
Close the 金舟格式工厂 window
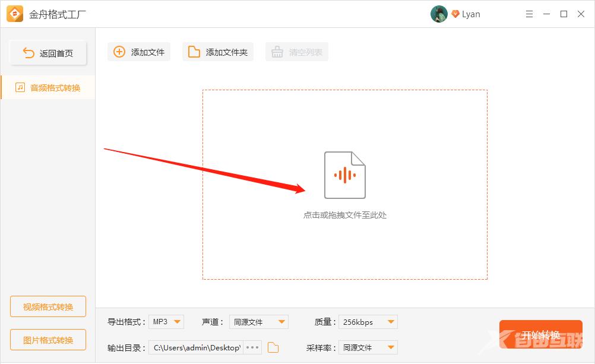(581, 14)
